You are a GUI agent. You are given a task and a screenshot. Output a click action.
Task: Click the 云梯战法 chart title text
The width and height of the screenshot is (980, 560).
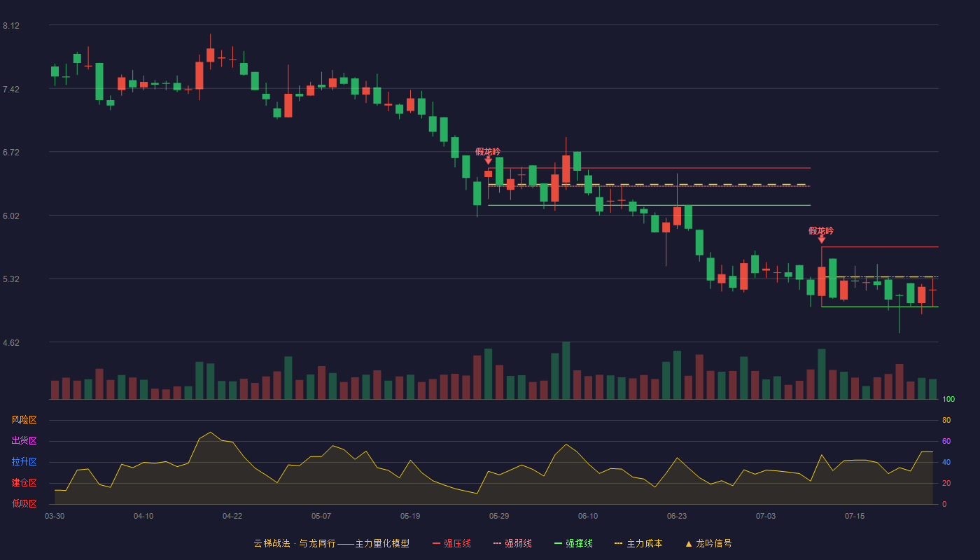(272, 543)
